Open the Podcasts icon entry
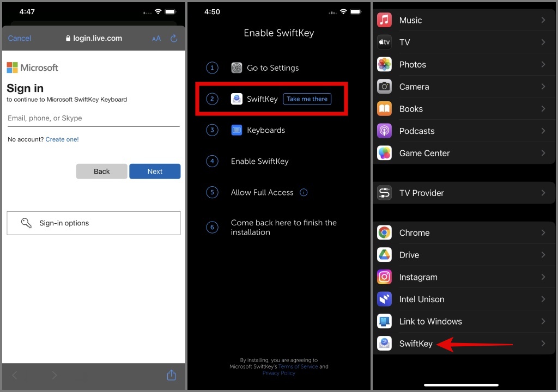 [x=384, y=131]
